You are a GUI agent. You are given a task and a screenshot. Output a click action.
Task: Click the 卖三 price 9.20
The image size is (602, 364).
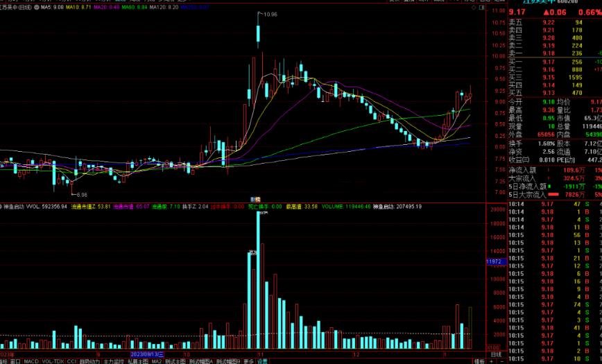(548, 38)
